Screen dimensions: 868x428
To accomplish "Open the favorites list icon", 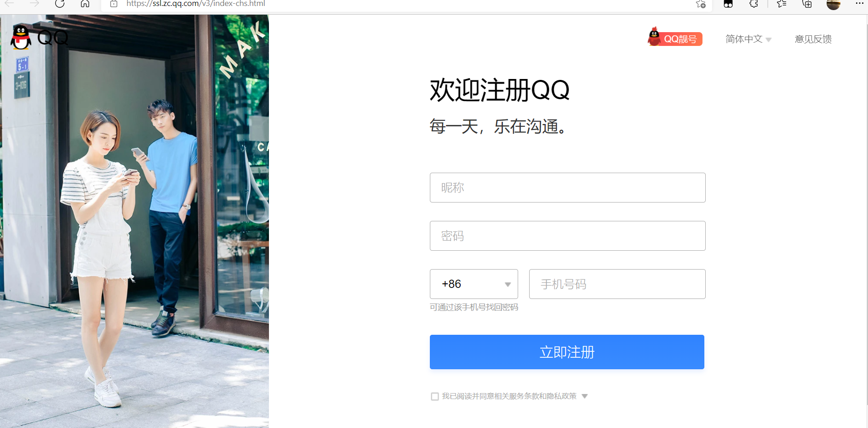I will 781,4.
